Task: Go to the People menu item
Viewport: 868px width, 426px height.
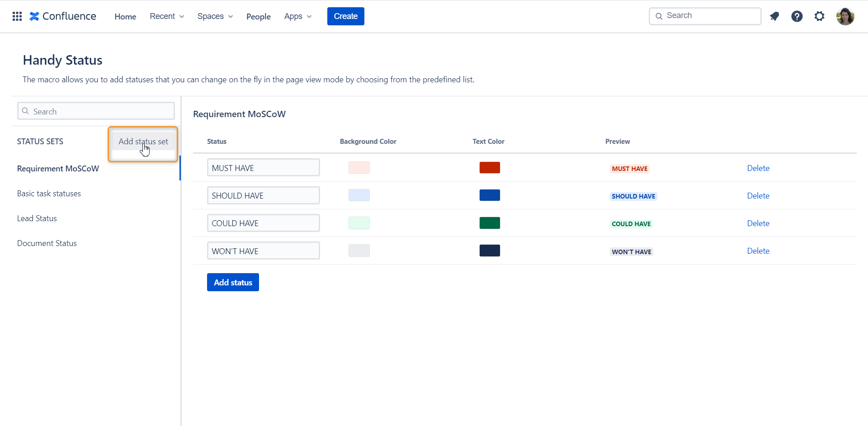Action: tap(258, 16)
